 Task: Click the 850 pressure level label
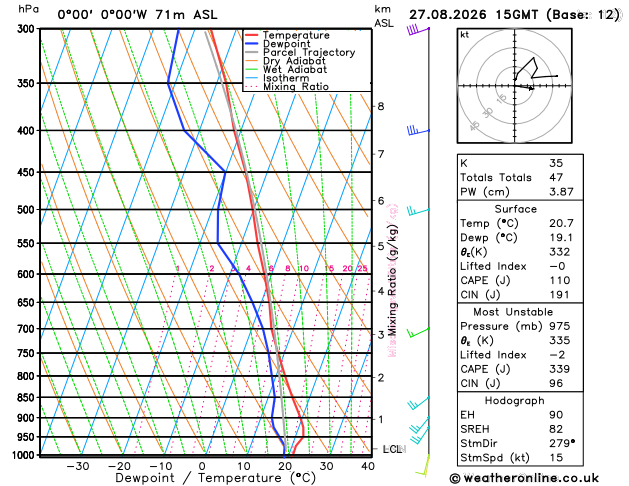[28, 397]
